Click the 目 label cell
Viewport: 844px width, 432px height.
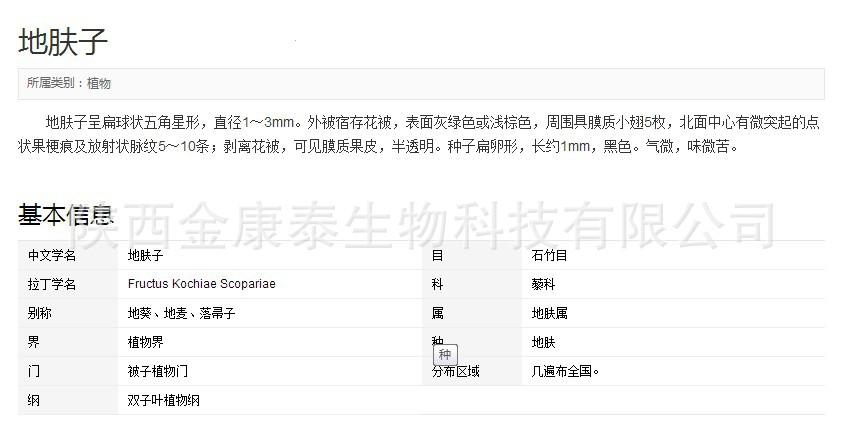pos(472,255)
